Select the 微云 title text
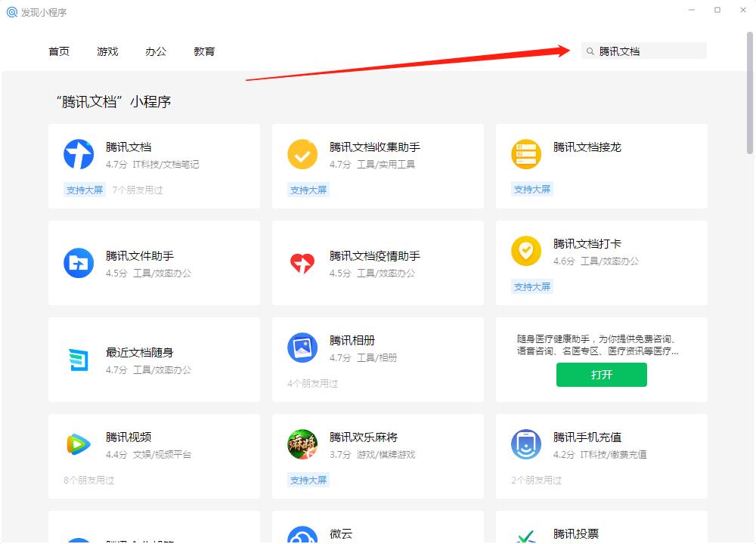The image size is (756, 544). tap(341, 534)
